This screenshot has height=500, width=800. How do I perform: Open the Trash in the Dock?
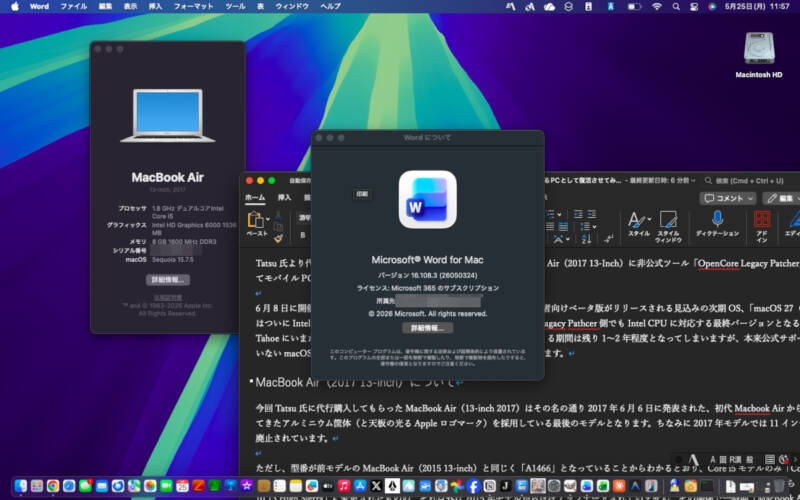(x=779, y=486)
